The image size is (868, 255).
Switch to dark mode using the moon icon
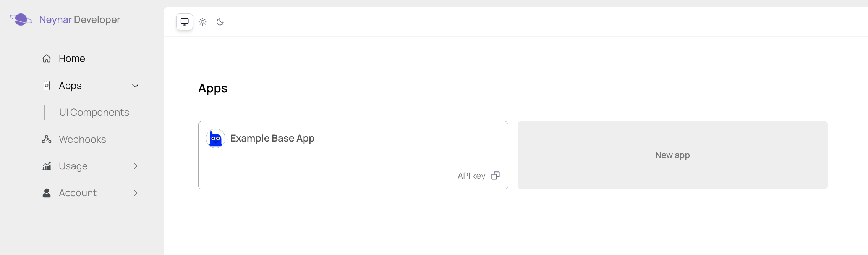221,21
